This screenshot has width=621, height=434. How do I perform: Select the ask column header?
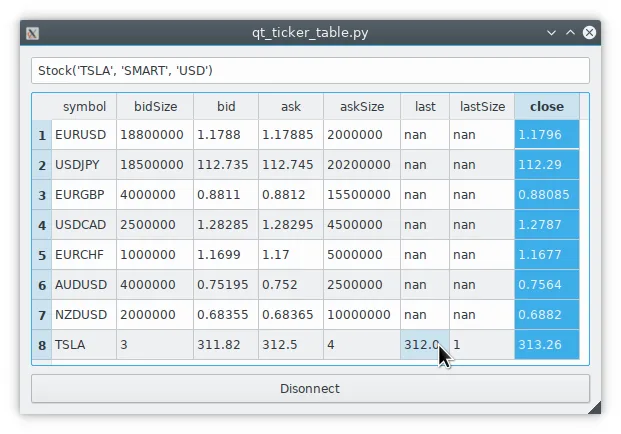[x=291, y=107]
